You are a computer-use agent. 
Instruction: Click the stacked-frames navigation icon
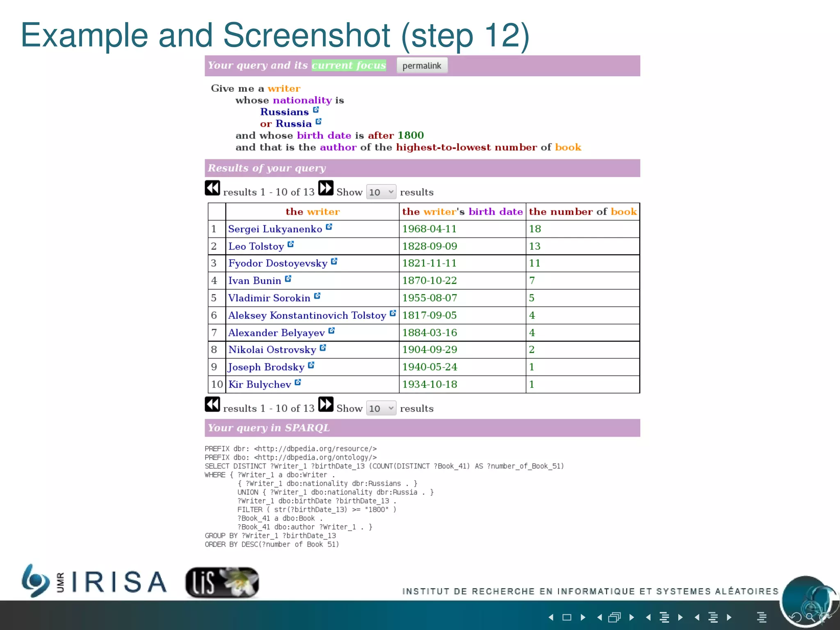click(614, 617)
